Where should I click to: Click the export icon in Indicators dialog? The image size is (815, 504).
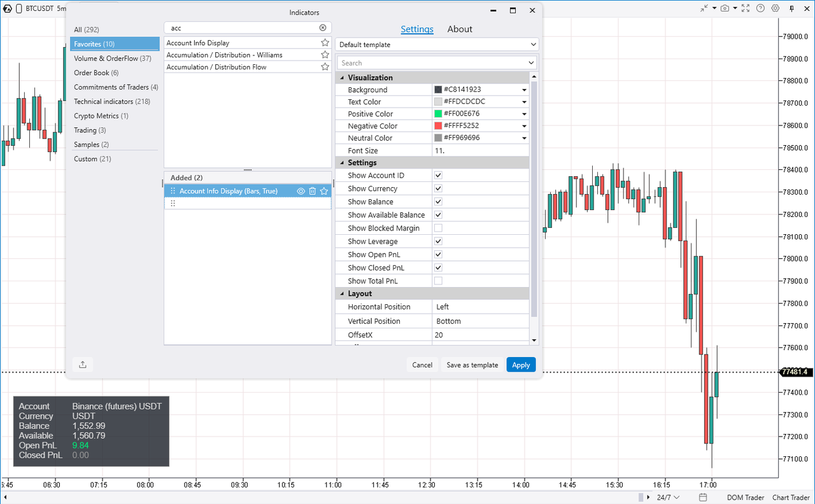83,365
